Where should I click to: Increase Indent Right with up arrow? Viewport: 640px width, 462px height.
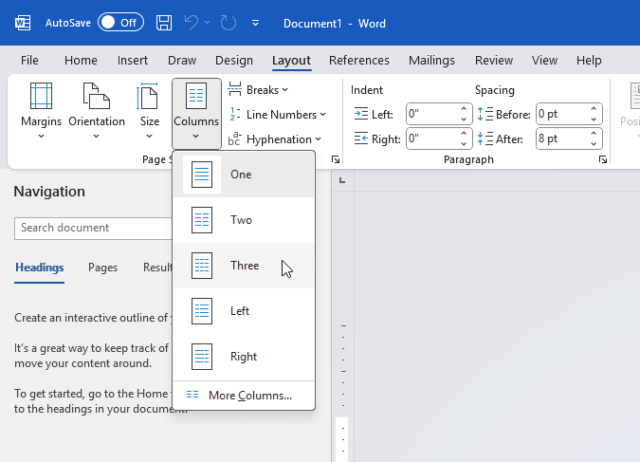pos(464,133)
